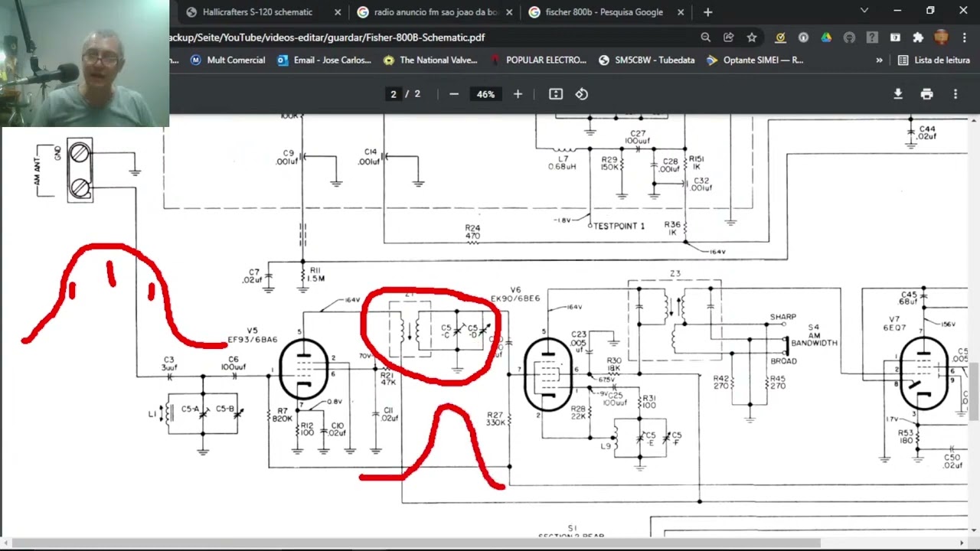The image size is (980, 551).
Task: Click the PDF page number field
Action: tap(394, 94)
